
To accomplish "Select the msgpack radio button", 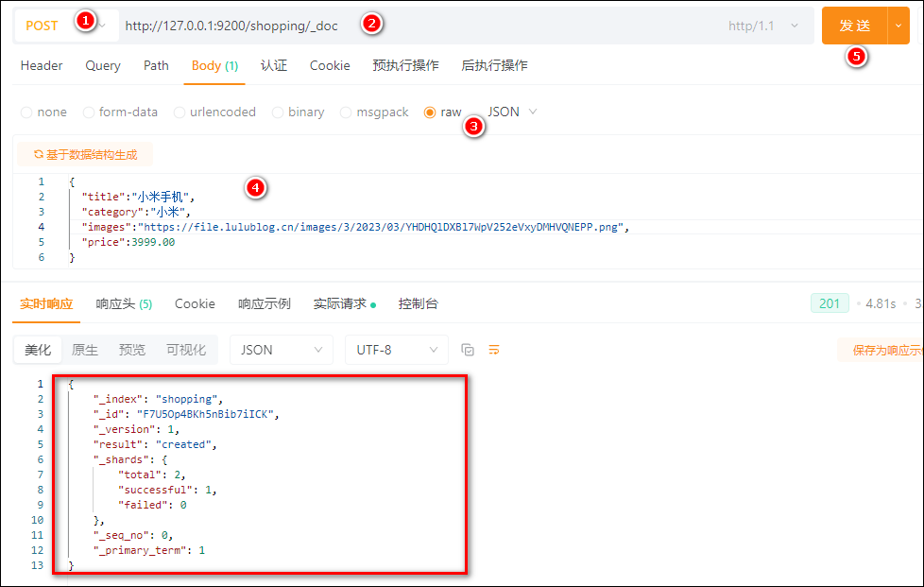I will [346, 112].
